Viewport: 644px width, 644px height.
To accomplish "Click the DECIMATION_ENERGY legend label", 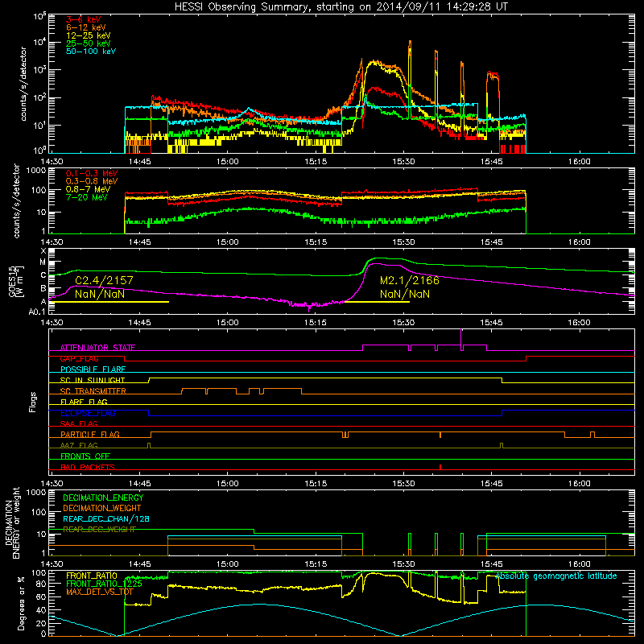I will pos(103,497).
